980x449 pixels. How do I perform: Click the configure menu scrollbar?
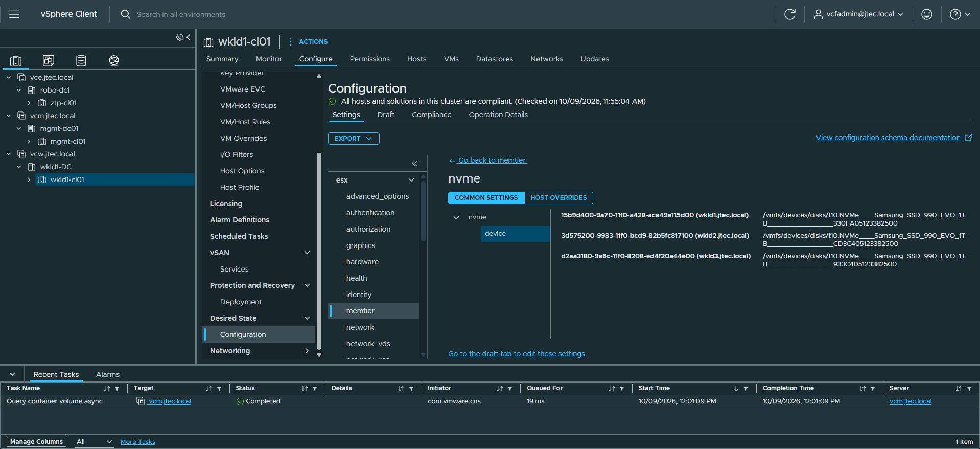[x=319, y=251]
